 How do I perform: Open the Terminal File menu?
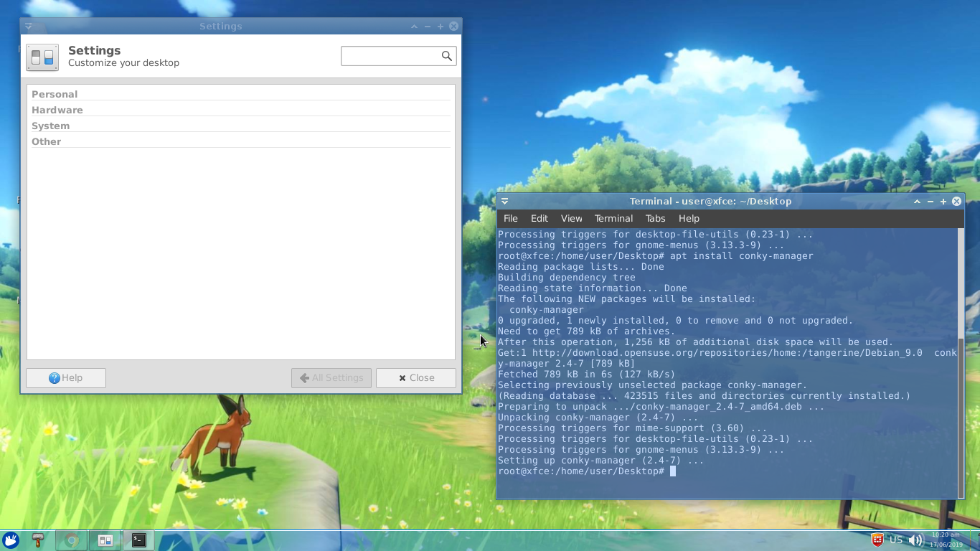pyautogui.click(x=510, y=219)
